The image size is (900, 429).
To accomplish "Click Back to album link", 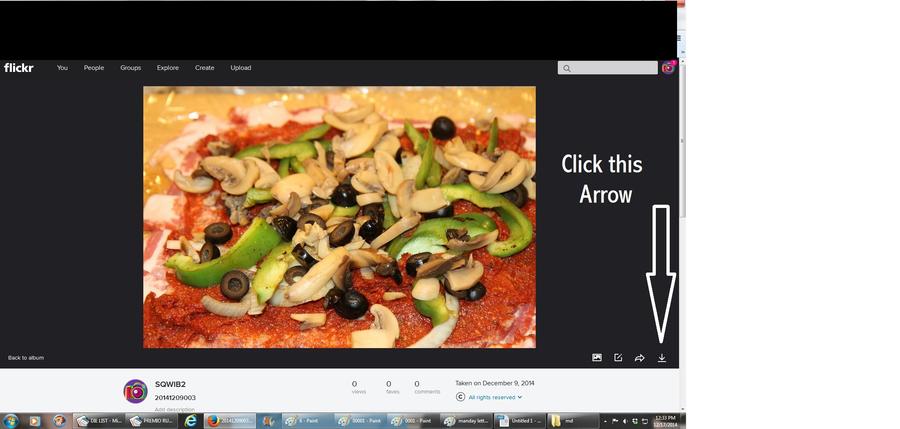I will 26,358.
